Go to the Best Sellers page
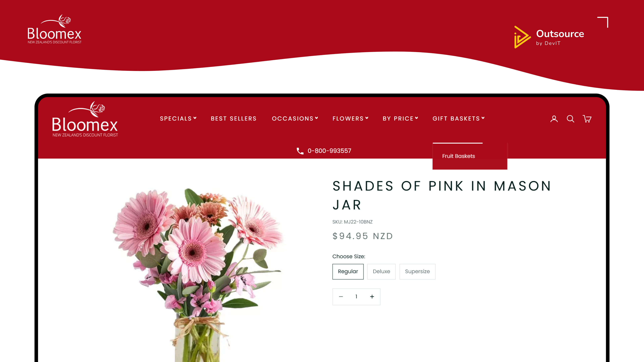The height and width of the screenshot is (362, 644). 234,118
